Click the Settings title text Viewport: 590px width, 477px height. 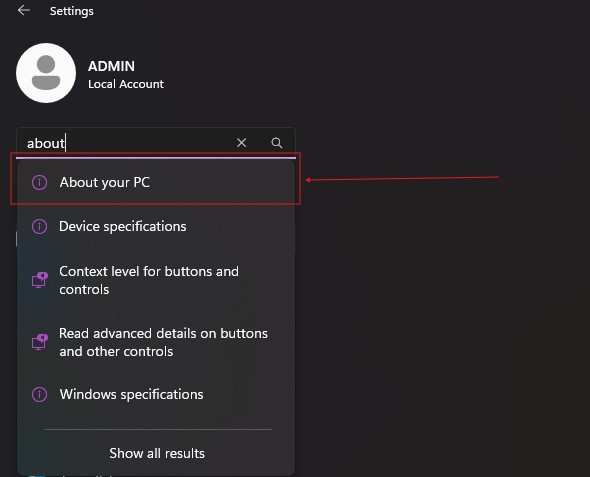click(72, 11)
